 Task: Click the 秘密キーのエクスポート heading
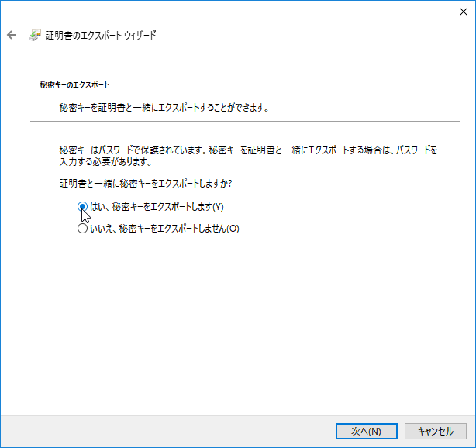[74, 84]
